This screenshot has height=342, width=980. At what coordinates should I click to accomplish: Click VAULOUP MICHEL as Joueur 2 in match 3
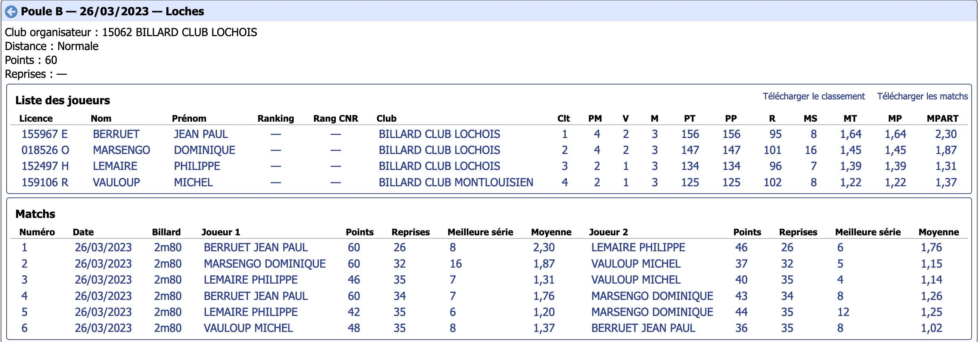(635, 279)
